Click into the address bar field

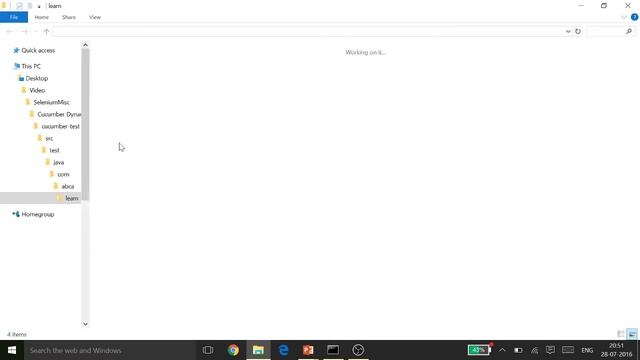tap(308, 31)
